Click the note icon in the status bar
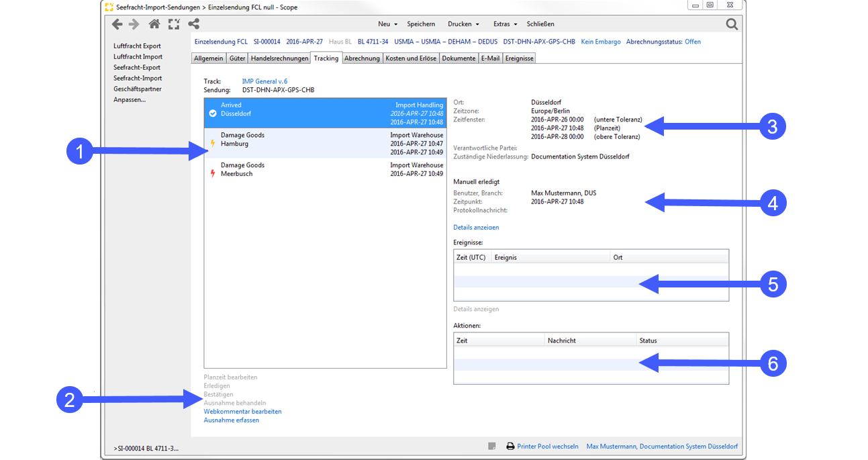868x460 pixels. [492, 446]
